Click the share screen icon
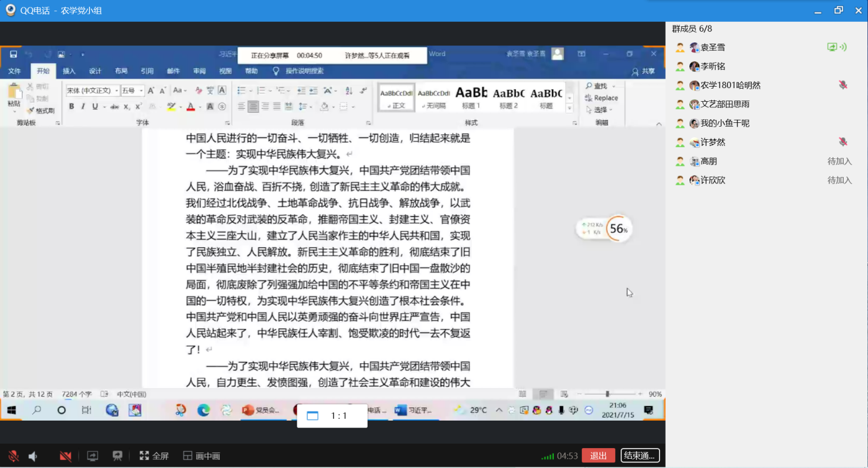The image size is (868, 468). tap(92, 456)
